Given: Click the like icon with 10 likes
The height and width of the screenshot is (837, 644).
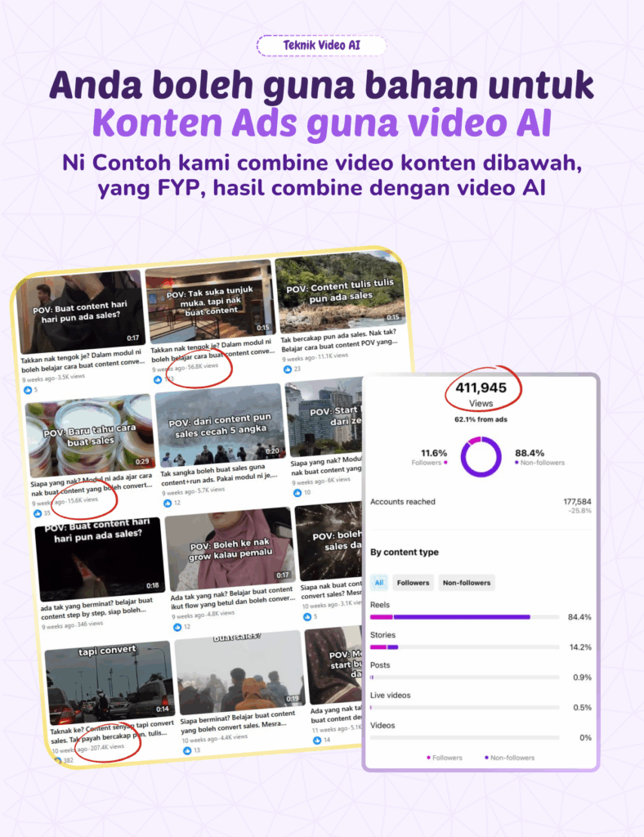Looking at the screenshot, I should (x=297, y=493).
